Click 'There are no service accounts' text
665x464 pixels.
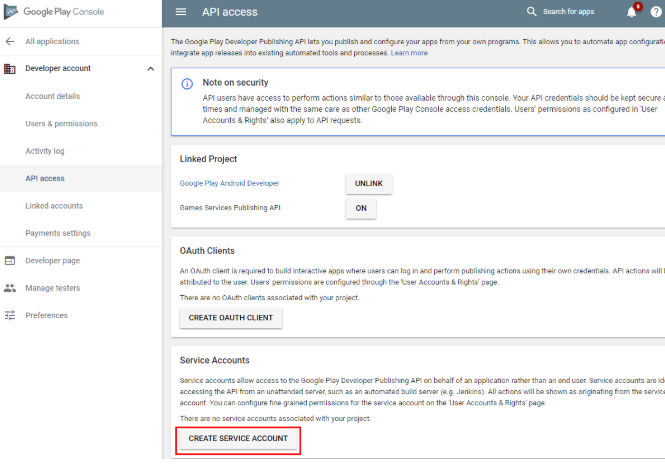point(275,419)
